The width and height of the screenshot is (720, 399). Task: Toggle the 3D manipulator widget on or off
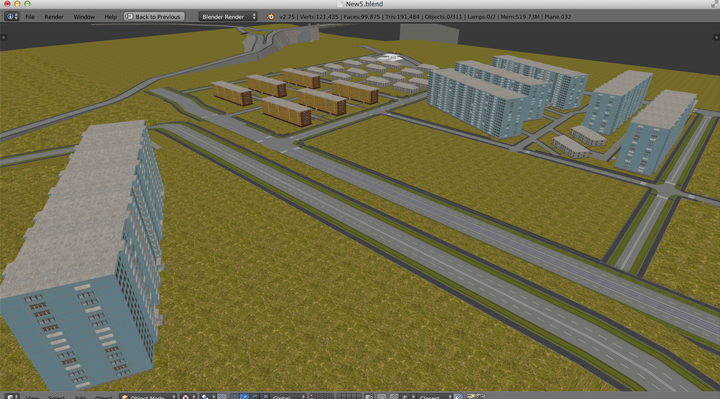coord(234,396)
